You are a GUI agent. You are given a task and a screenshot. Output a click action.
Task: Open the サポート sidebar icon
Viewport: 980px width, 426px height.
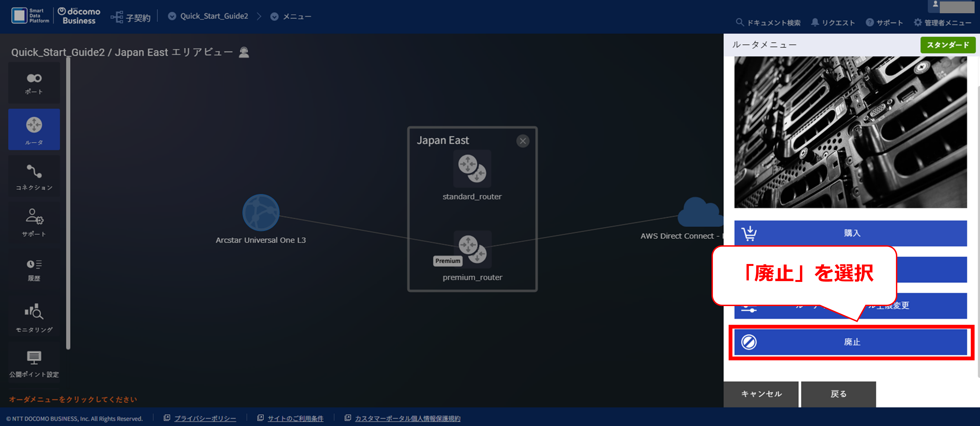(34, 223)
